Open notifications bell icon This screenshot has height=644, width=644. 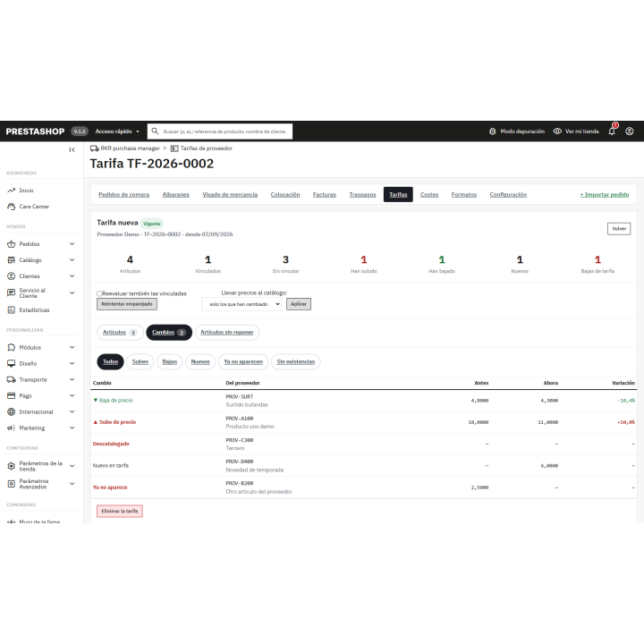pos(612,131)
